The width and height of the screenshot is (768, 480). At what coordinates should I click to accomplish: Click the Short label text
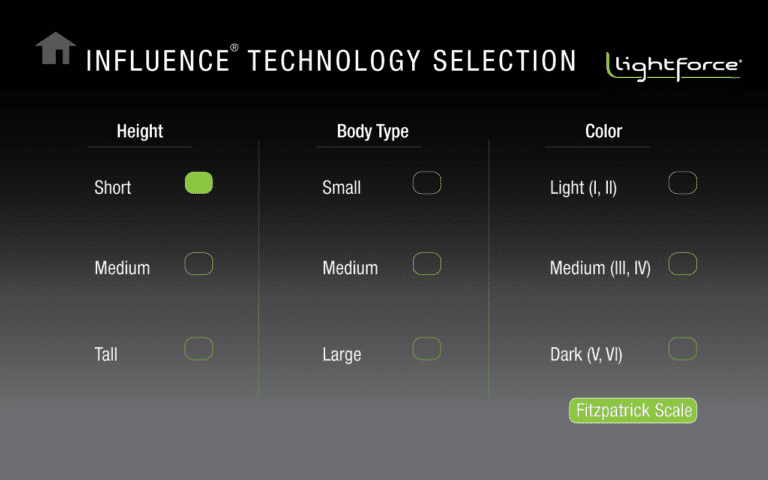click(113, 188)
